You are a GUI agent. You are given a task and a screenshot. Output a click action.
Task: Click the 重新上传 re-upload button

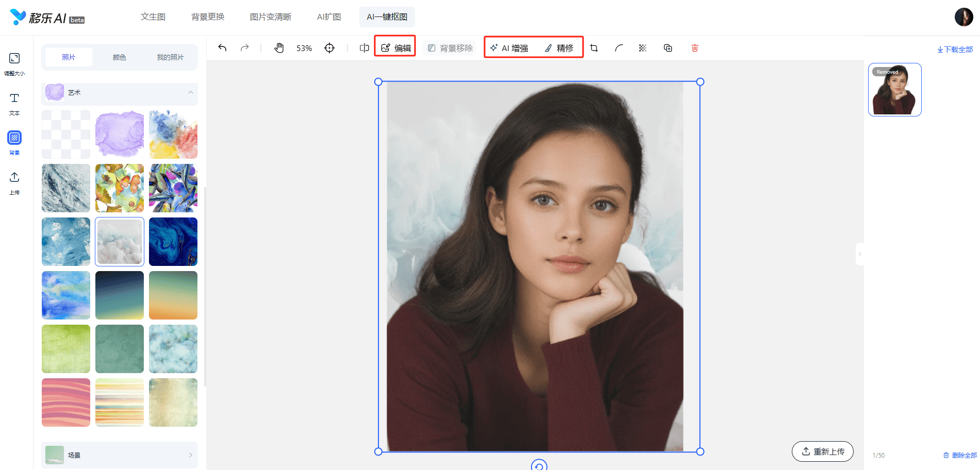[823, 451]
